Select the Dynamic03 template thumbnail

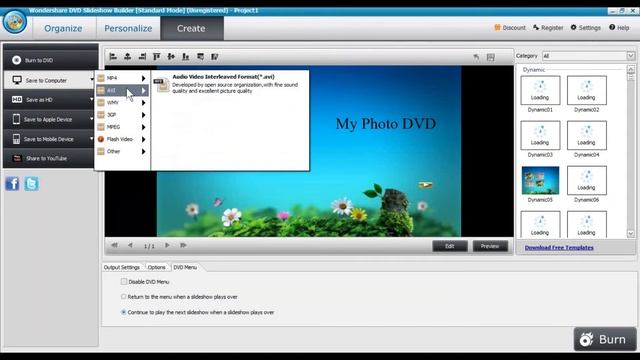point(540,136)
